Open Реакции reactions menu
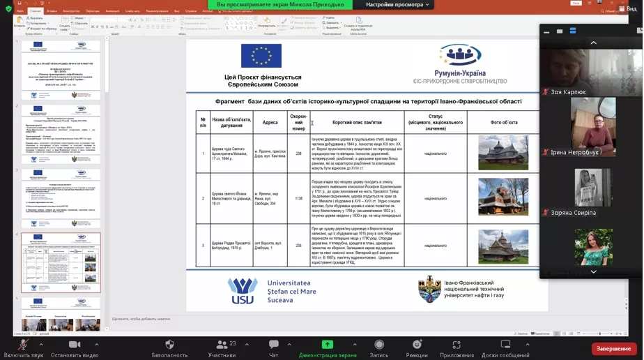 click(x=417, y=345)
